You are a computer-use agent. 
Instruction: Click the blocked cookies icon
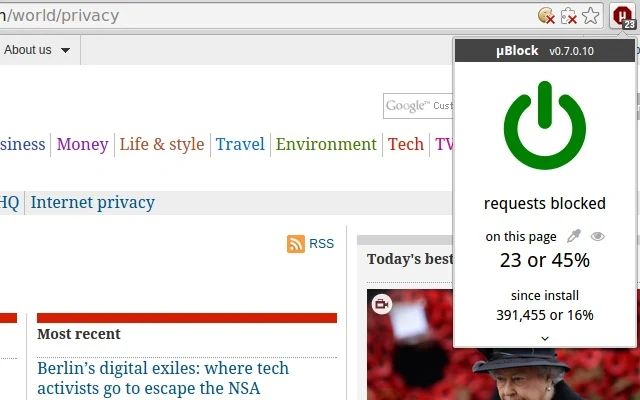pos(547,16)
